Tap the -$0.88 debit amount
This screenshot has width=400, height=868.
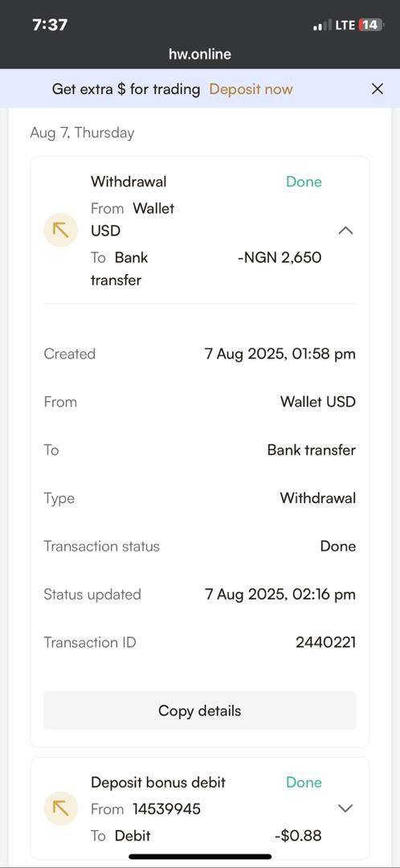(x=298, y=835)
